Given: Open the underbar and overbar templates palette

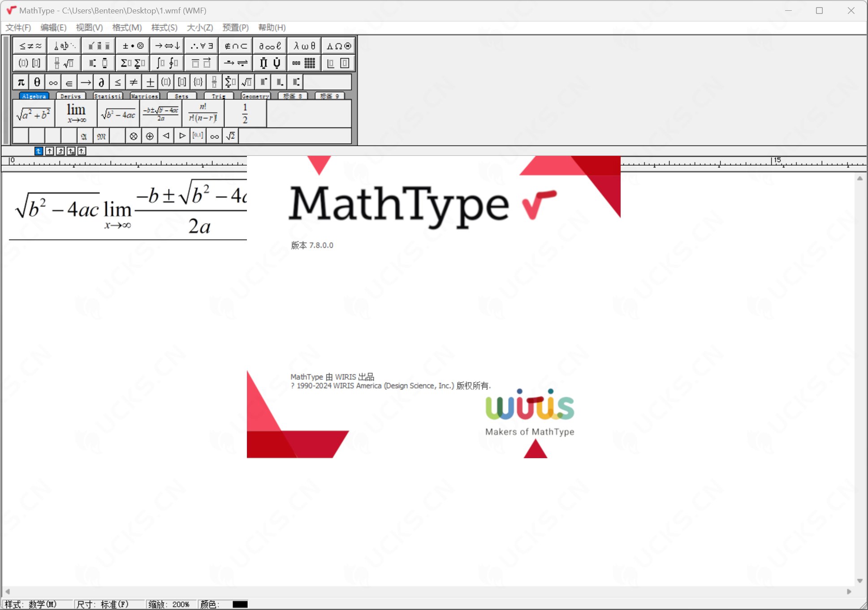Looking at the screenshot, I should click(202, 63).
